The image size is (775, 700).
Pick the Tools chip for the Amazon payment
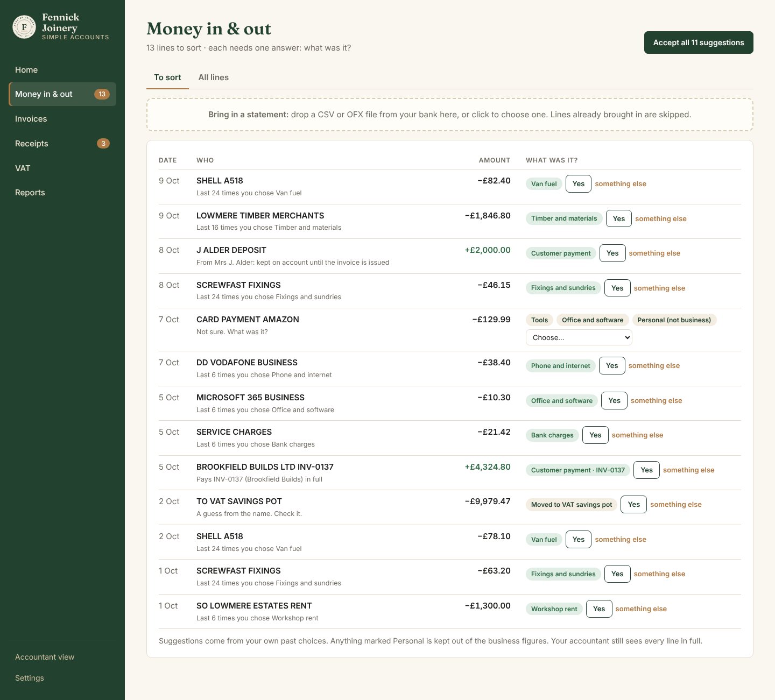(x=539, y=320)
